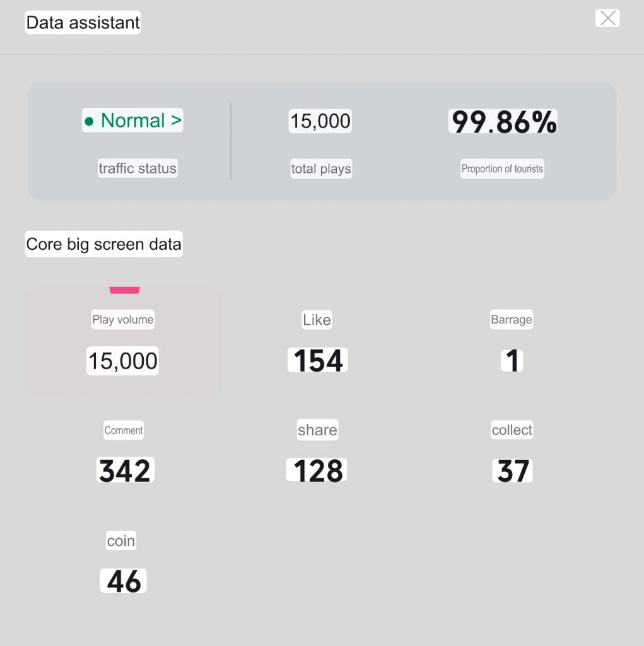Click the pink indicator on Play volume card

124,290
